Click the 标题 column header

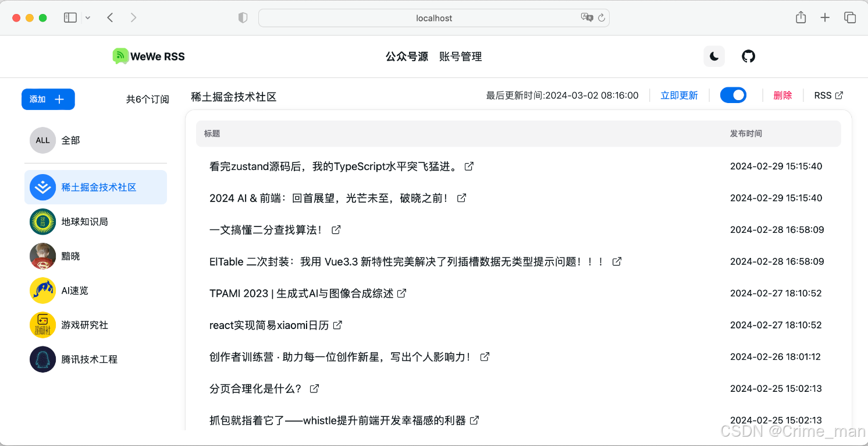point(212,133)
